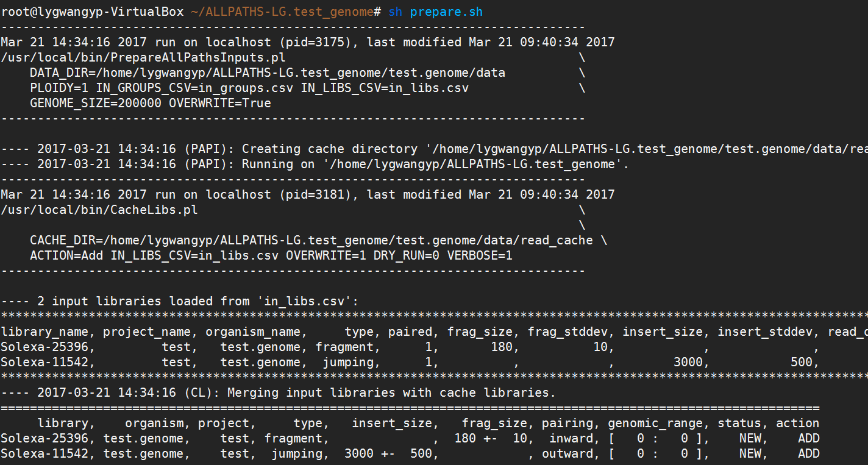Click 'Merging input libraries with cache libraries' line
This screenshot has width=868, height=465.
[x=279, y=393]
